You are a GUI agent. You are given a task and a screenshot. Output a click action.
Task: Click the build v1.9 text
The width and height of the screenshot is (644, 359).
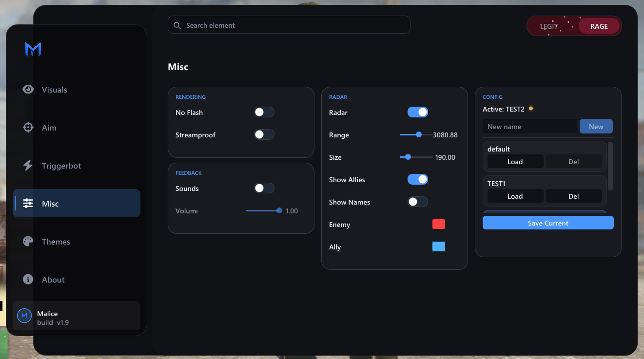point(53,322)
